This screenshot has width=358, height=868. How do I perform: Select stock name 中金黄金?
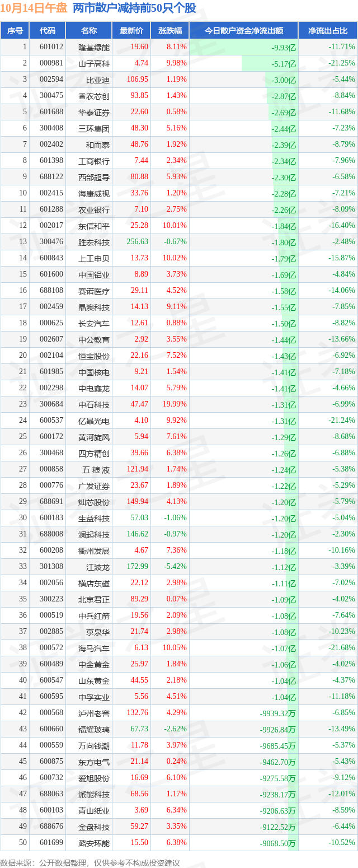pos(94,664)
